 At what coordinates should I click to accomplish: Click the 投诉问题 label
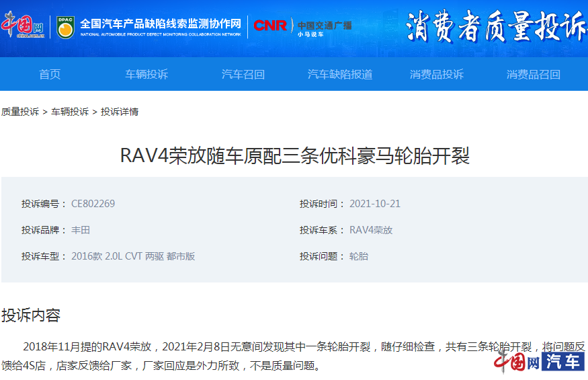(x=321, y=256)
